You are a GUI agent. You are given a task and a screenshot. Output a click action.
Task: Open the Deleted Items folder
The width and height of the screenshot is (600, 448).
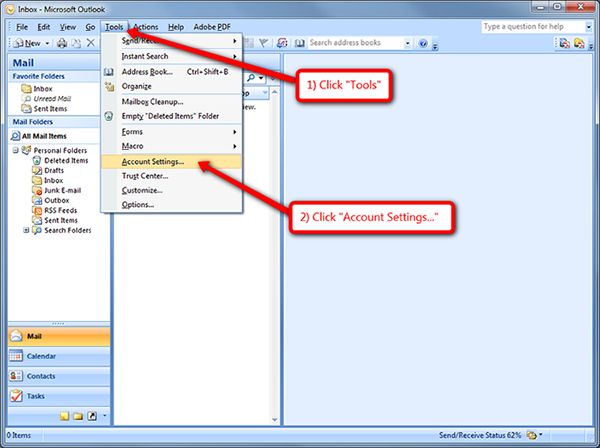[x=60, y=160]
